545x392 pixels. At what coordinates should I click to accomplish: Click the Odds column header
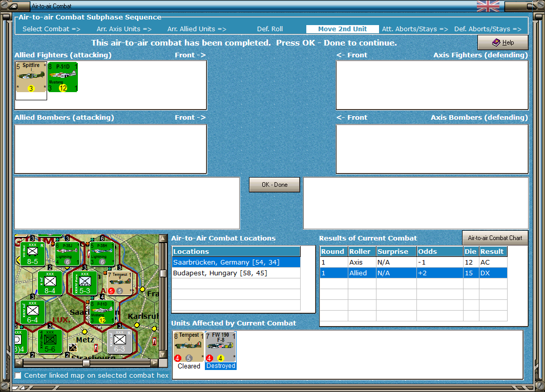[439, 251]
